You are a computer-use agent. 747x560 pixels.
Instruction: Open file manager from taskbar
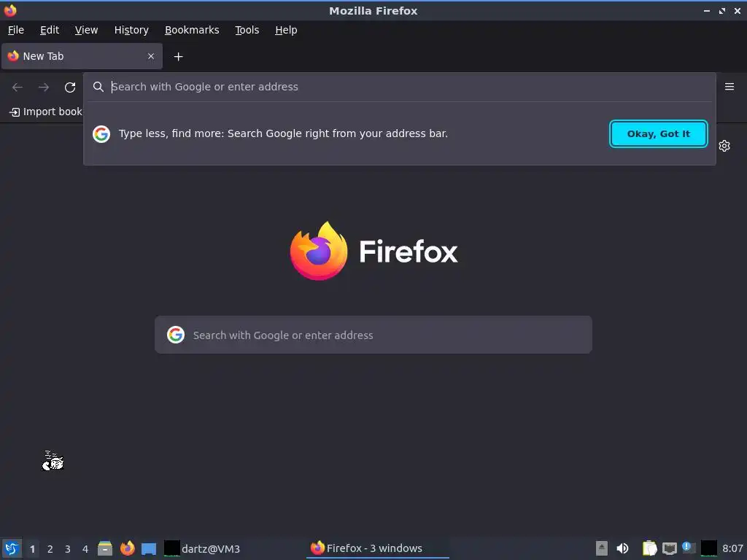105,548
